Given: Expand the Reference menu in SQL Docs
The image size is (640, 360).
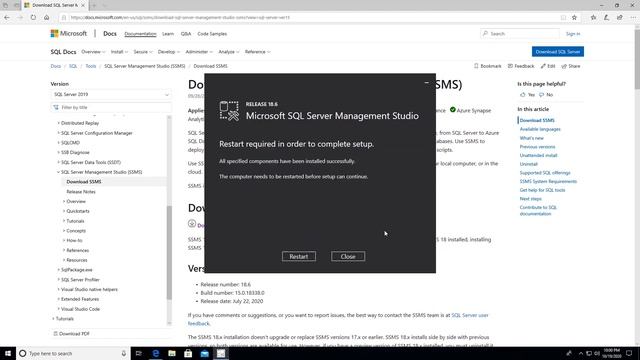Looking at the screenshot, I should point(258,52).
